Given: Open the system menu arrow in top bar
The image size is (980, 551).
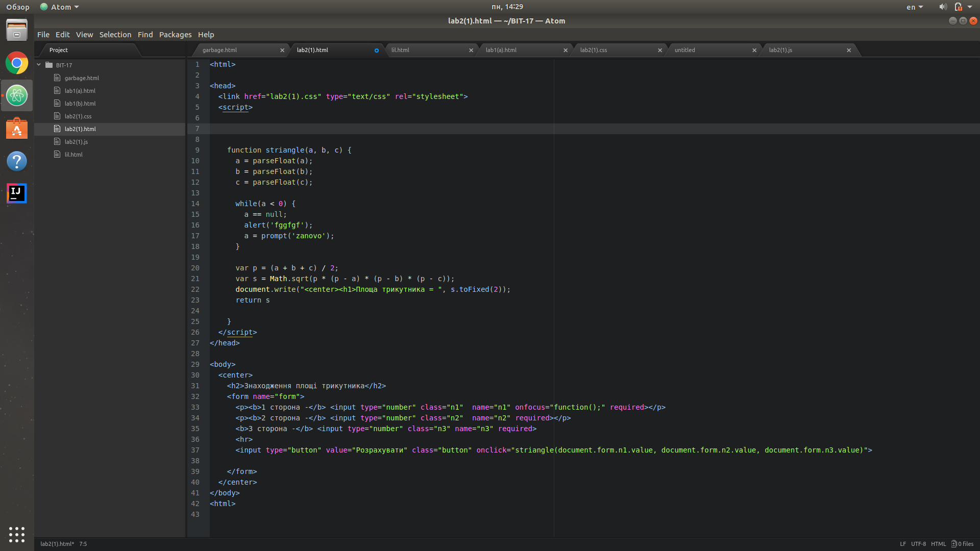Looking at the screenshot, I should tap(970, 7).
